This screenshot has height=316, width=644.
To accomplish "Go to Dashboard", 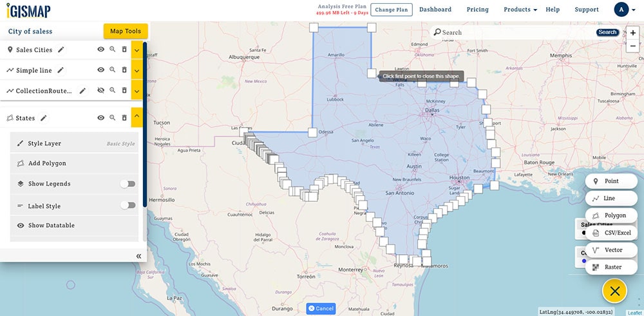I will 435,10.
